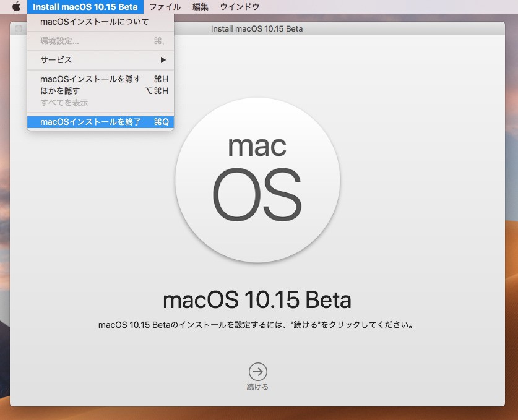Screen dimensions: 518x420
Task: Choose macOSインストールについて
Action: click(x=94, y=22)
